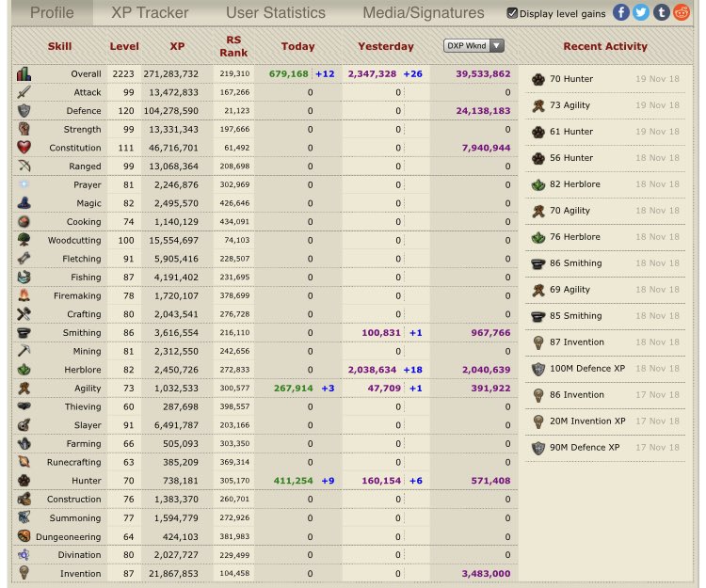Click the Mining pickaxe icon
This screenshot has height=588, width=706.
click(x=24, y=351)
